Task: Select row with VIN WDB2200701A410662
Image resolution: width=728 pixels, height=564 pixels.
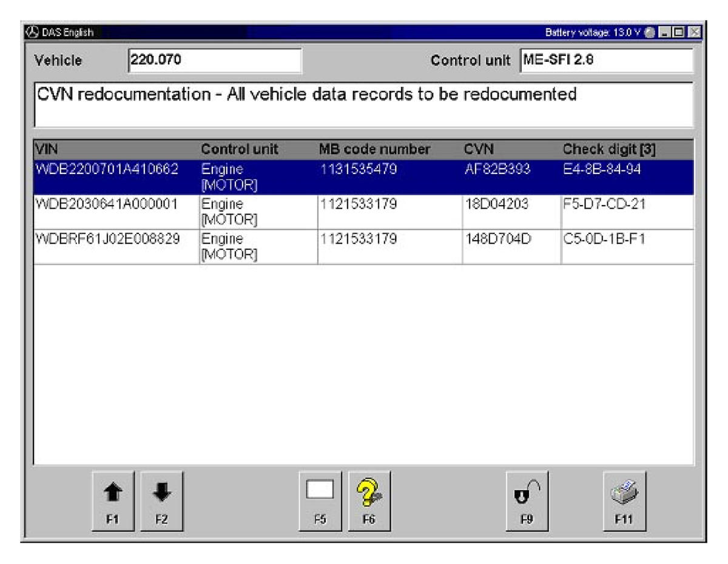Action: pyautogui.click(x=106, y=170)
